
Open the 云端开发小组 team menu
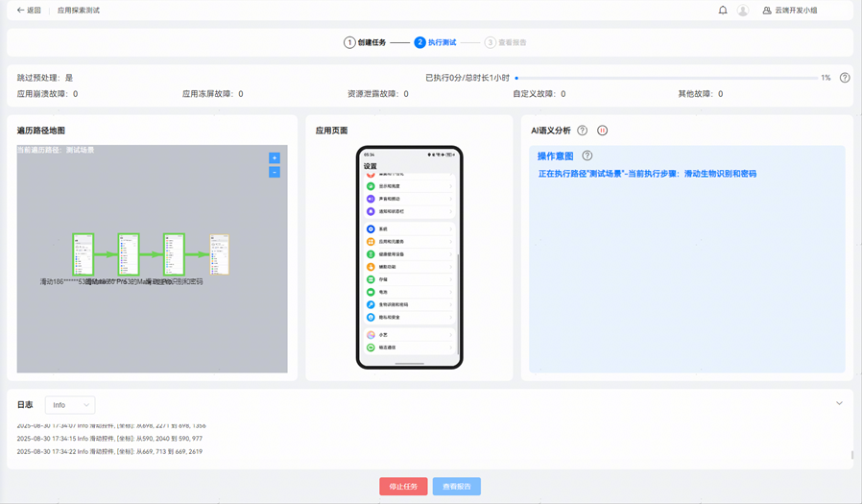[x=796, y=11]
